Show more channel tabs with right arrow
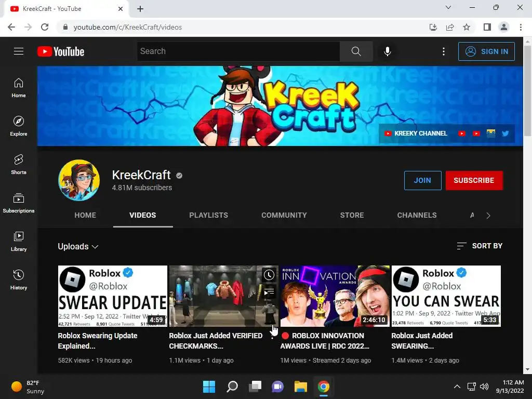Viewport: 532px width, 399px height. pyautogui.click(x=488, y=216)
